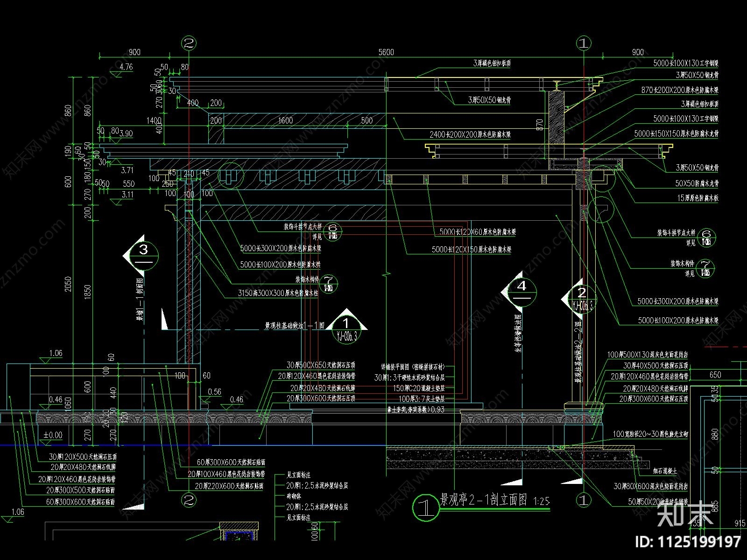This screenshot has height=560, width=747.
Task: Click the 5600 span dimension at top
Action: point(386,52)
